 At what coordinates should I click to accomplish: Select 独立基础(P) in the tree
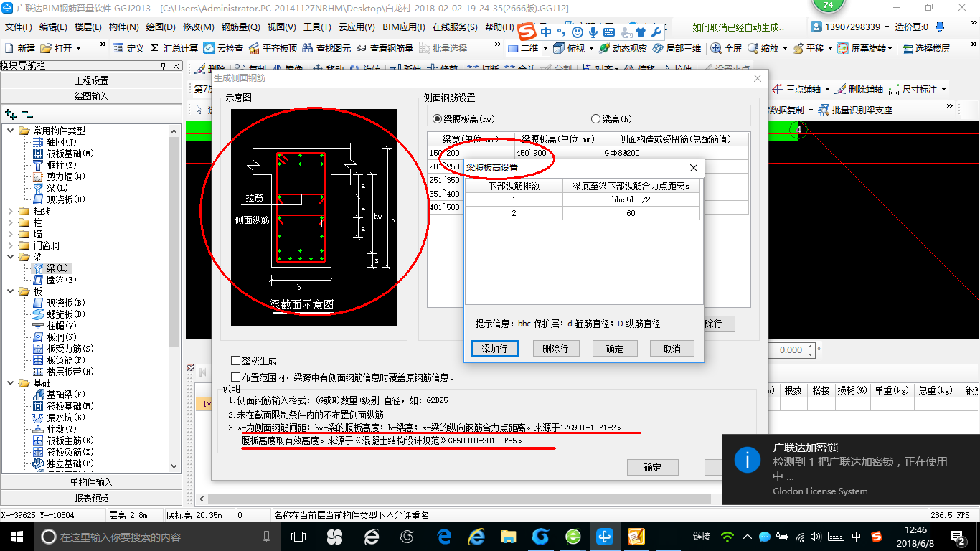63,463
